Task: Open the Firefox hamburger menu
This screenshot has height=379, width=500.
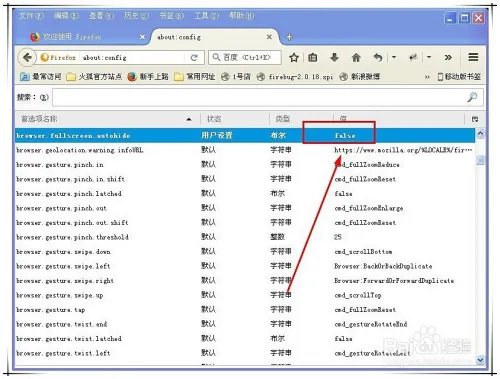Action: (x=473, y=57)
